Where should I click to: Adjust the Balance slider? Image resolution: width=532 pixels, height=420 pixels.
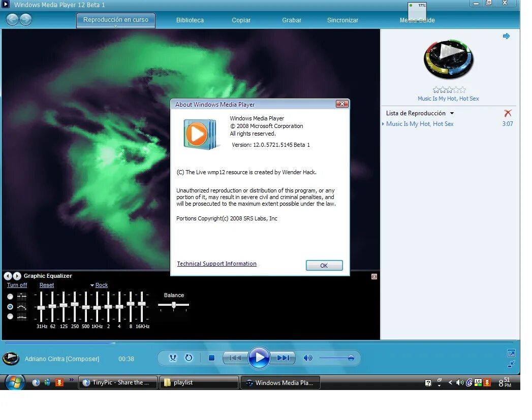[173, 305]
